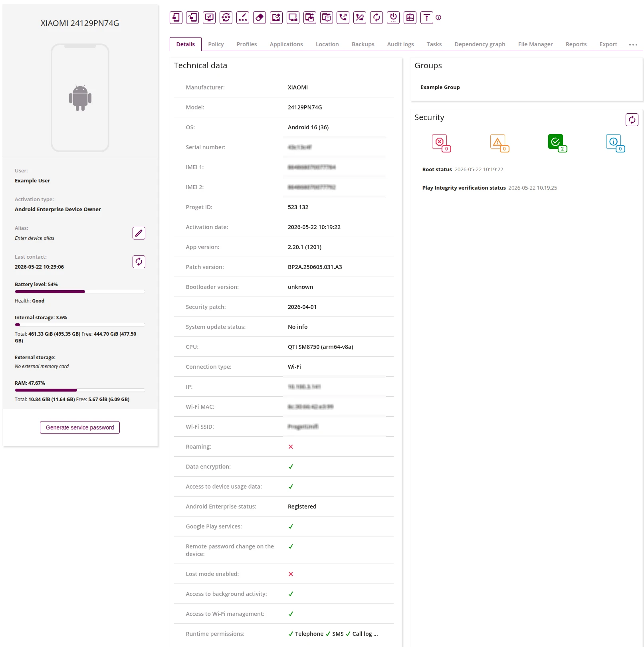Click the Roaming red cross mark
The width and height of the screenshot is (644, 647).
291,447
